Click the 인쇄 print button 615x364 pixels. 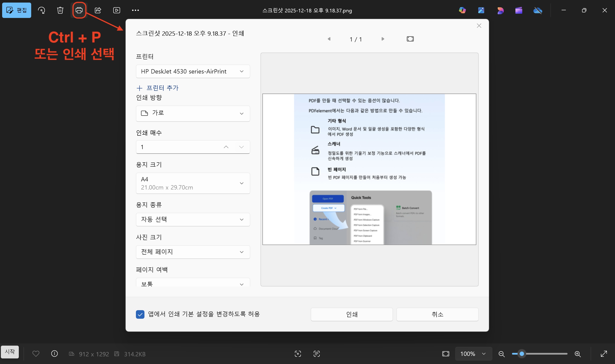coord(352,314)
